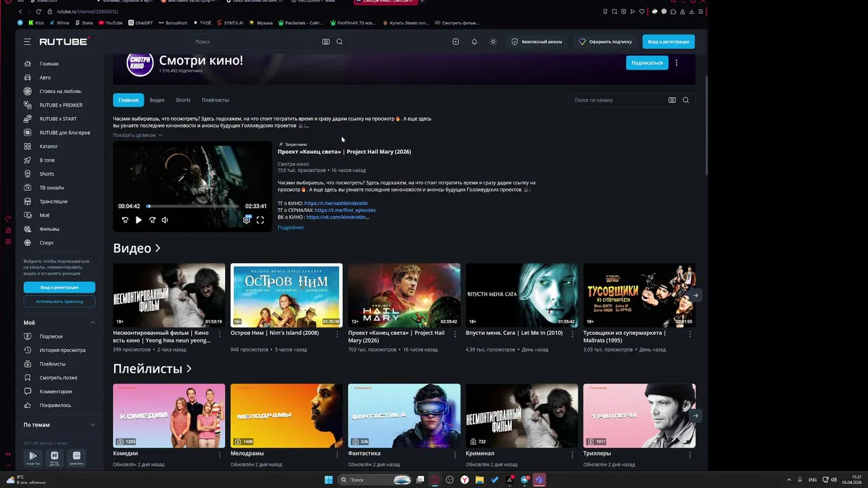
Task: Enter fullscreen in video player
Action: 260,220
